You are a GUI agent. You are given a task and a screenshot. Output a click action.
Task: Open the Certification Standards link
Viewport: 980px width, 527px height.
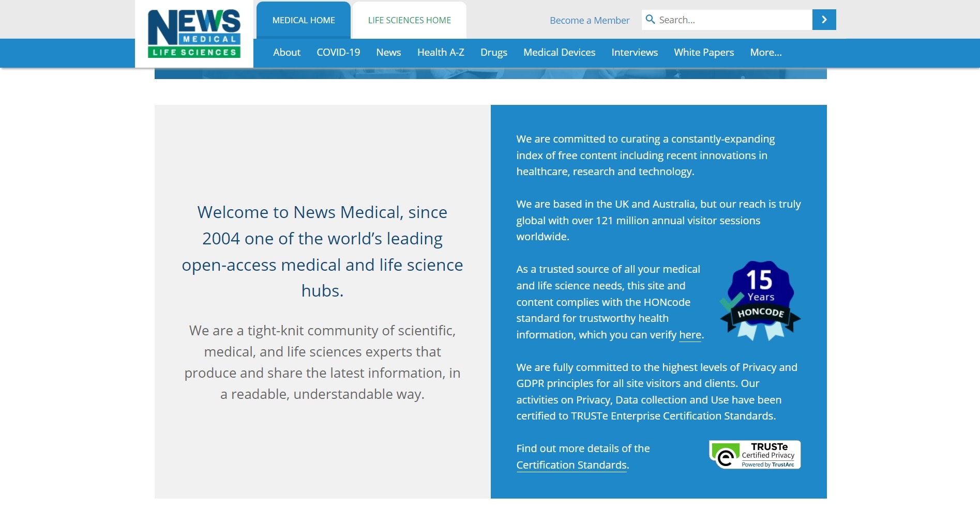(x=571, y=465)
